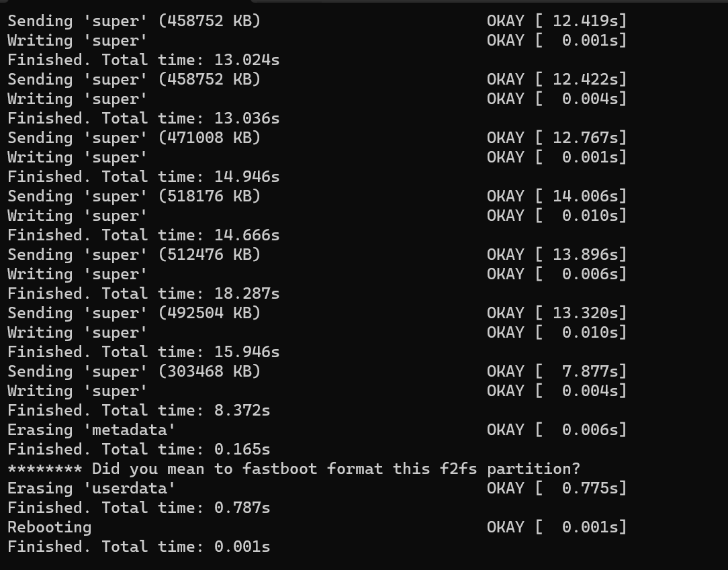The image size is (728, 570).
Task: Click "Finished. Total time: 8.372s" line
Action: pos(139,411)
